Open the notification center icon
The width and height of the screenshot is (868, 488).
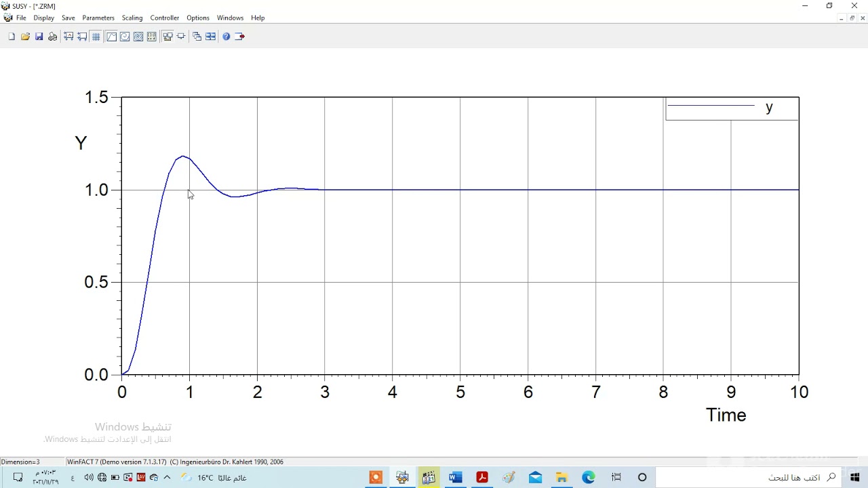point(18,477)
